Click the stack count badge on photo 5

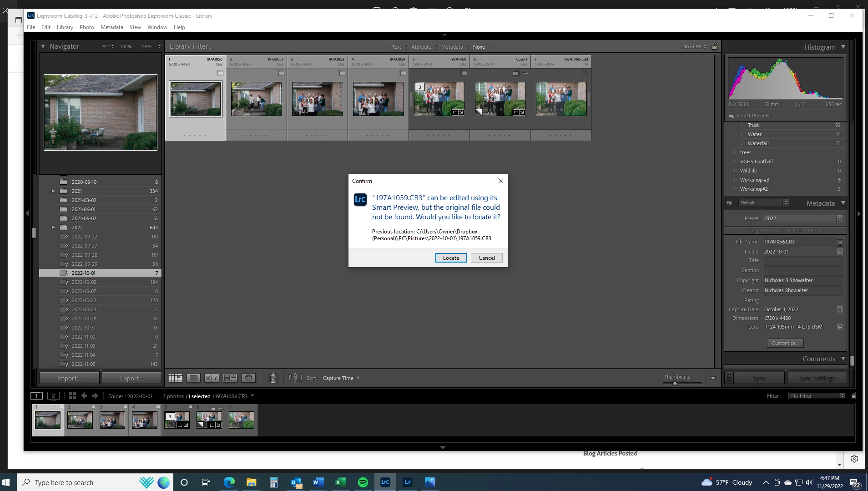coord(419,87)
